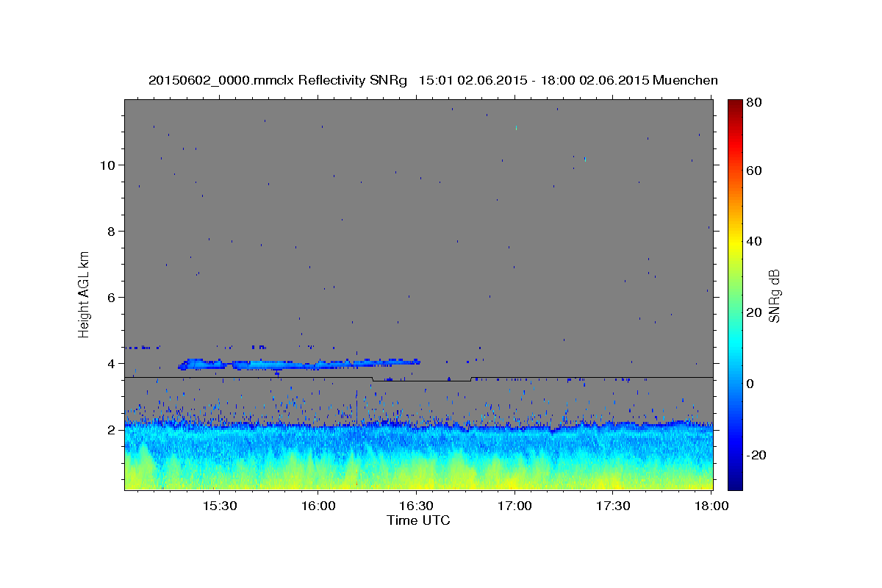This screenshot has height=588, width=882.
Task: Click the 'Time UTC' axis label
Action: click(x=418, y=521)
